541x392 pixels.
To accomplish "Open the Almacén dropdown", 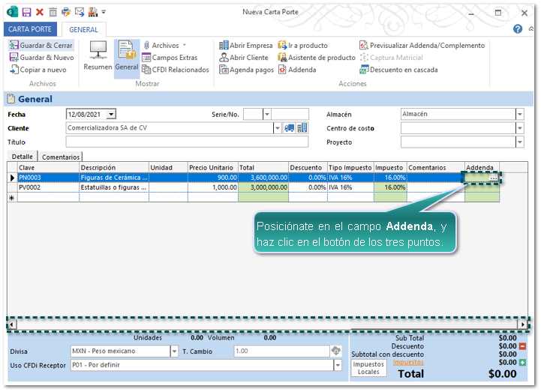I will (519, 114).
